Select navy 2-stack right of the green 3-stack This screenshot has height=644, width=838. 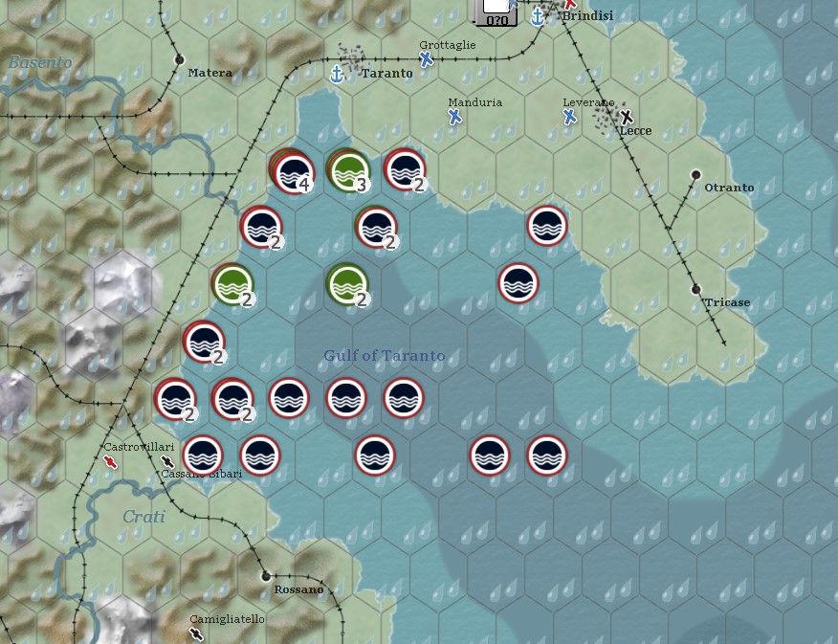tap(405, 170)
